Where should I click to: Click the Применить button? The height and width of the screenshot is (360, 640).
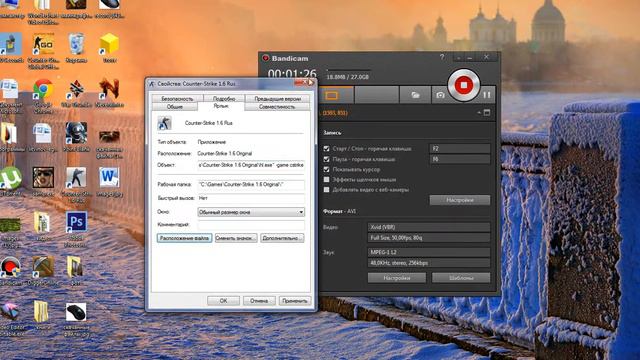point(295,301)
